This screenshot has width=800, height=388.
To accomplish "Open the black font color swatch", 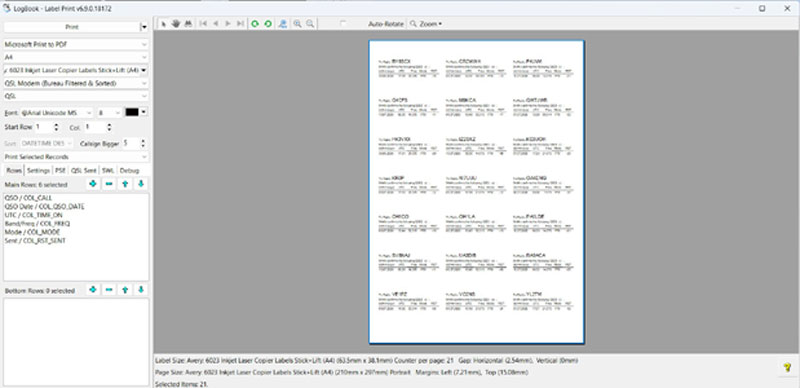I will coord(132,112).
